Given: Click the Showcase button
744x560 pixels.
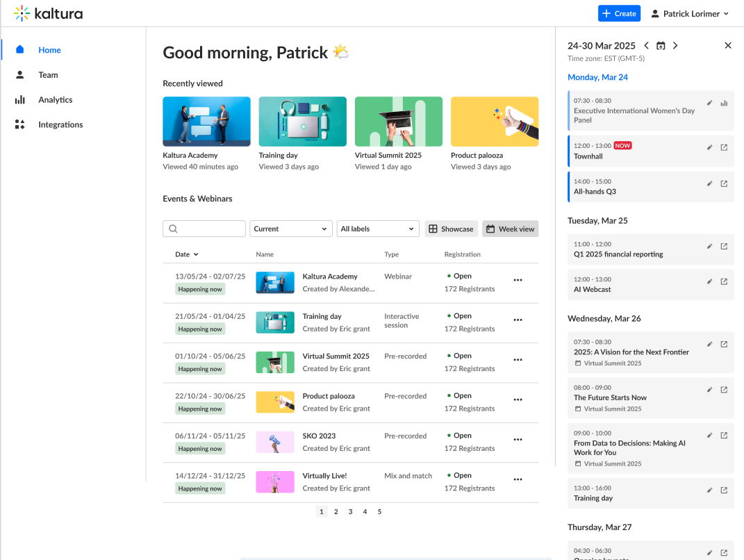Looking at the screenshot, I should [x=452, y=229].
